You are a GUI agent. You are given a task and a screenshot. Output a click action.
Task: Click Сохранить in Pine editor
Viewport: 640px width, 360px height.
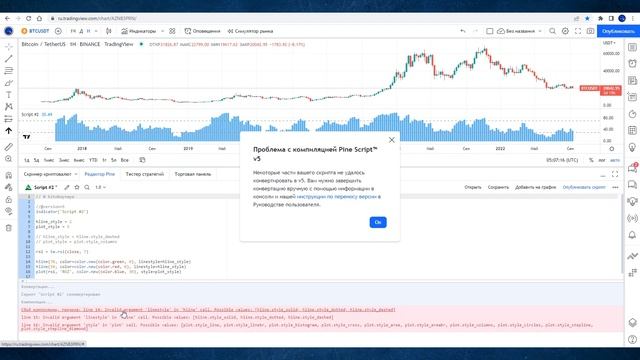pos(498,187)
